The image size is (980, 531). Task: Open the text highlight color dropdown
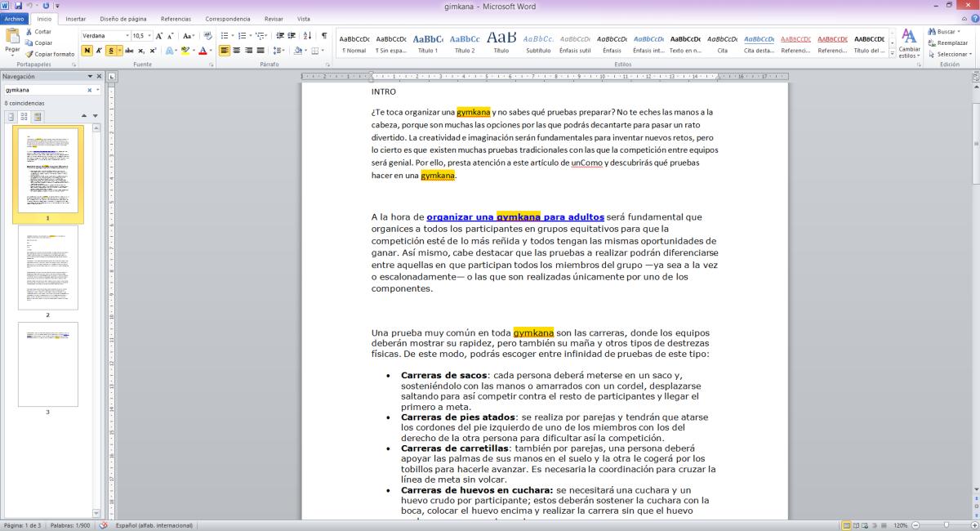[194, 51]
